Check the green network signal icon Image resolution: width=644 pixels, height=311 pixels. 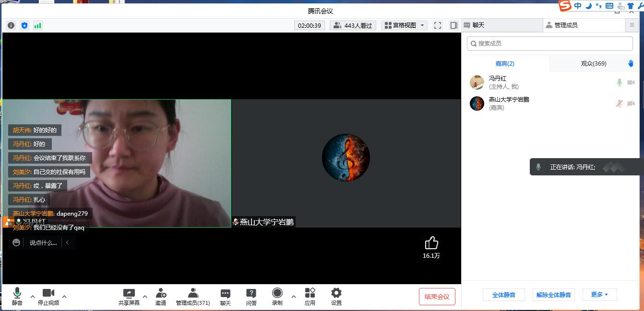click(x=37, y=25)
